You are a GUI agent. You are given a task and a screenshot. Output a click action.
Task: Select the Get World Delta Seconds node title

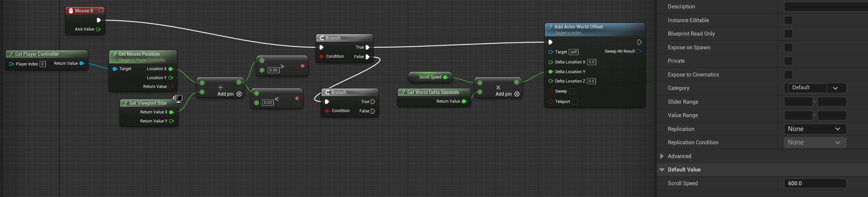pos(433,92)
